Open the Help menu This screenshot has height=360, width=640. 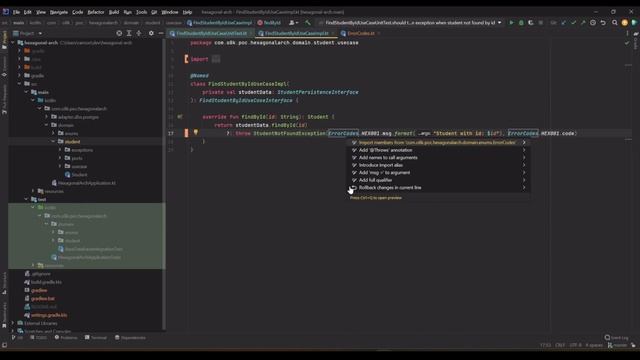pos(187,12)
